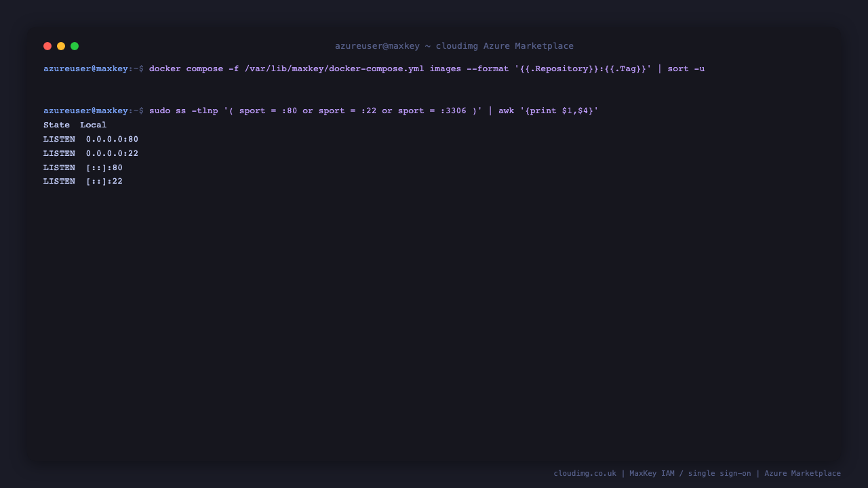The width and height of the screenshot is (868, 488).
Task: Click the red close window button
Action: coord(47,46)
